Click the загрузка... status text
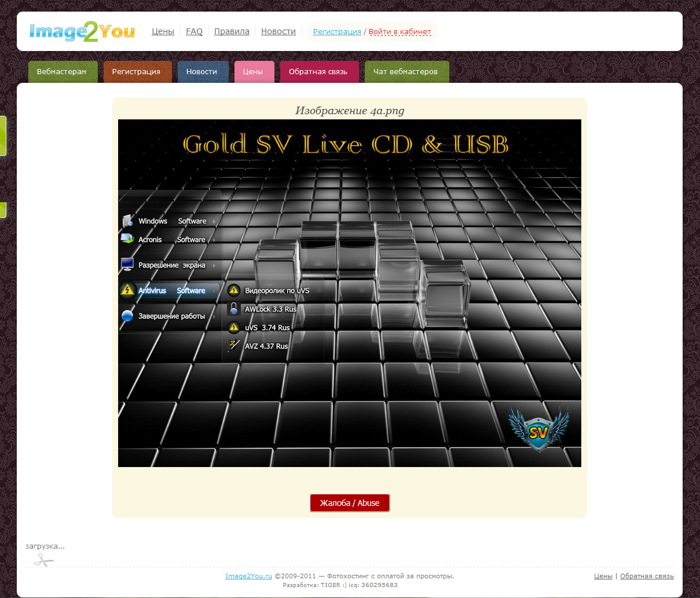The image size is (700, 598). click(45, 546)
